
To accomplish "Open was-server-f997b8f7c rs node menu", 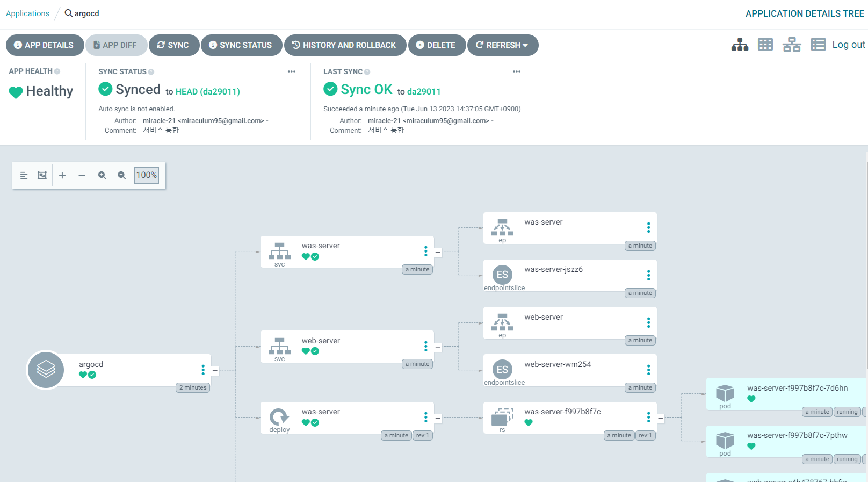I will [649, 417].
